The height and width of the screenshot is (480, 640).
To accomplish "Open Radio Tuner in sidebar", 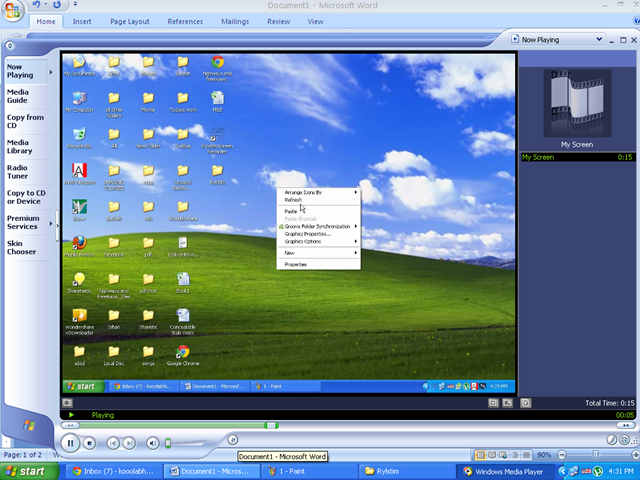I will coord(18,172).
